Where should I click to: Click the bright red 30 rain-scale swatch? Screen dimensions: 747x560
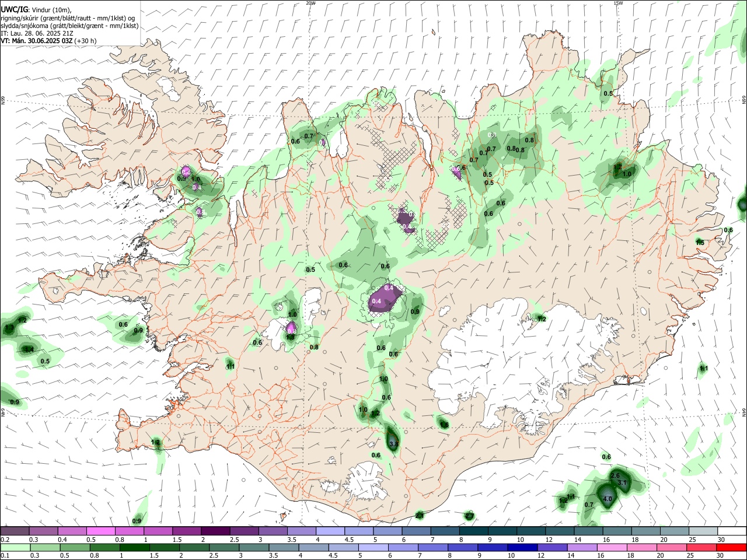(x=732, y=547)
